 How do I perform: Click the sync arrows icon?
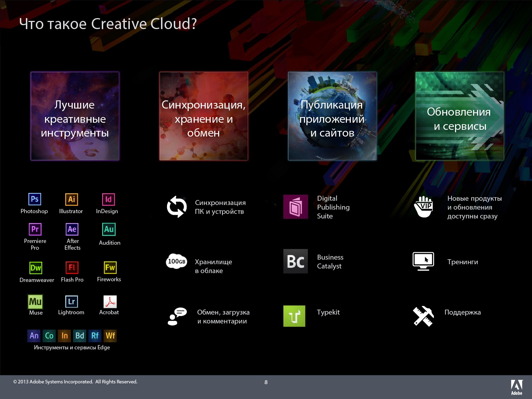177,207
